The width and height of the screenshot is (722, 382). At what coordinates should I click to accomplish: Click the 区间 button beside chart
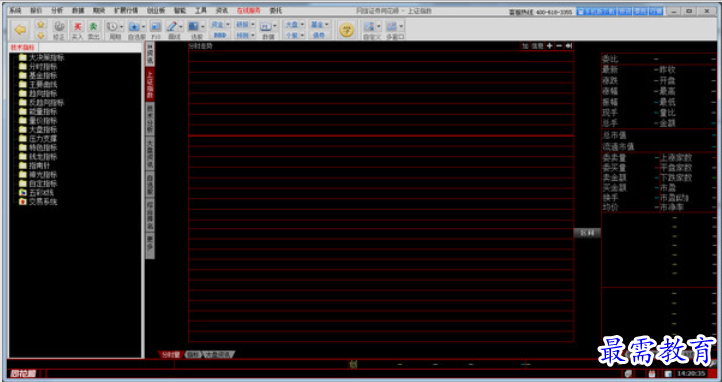(587, 233)
